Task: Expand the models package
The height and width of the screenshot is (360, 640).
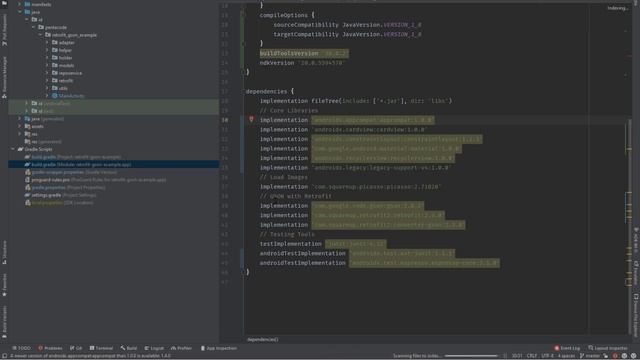Action: click(x=47, y=65)
